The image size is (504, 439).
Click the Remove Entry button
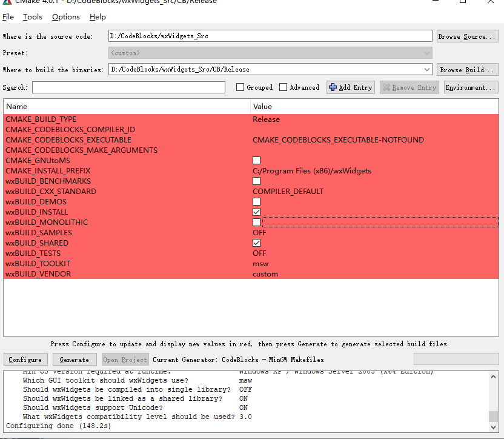(409, 87)
